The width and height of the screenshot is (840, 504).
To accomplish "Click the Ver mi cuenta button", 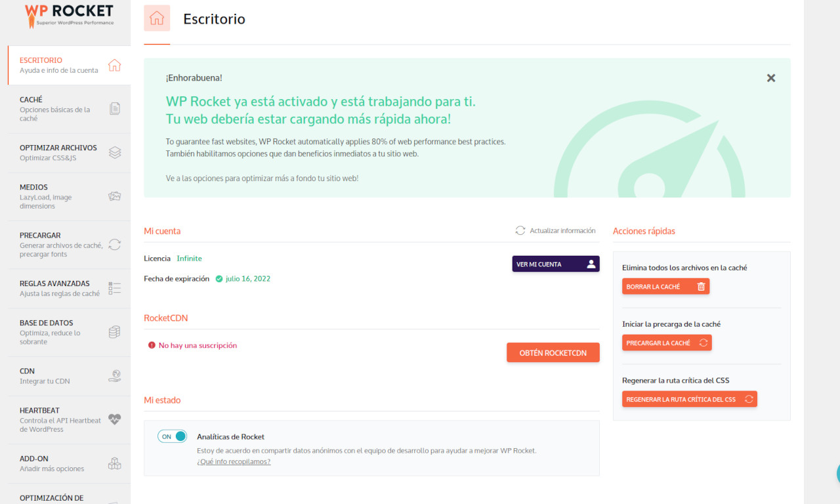I will tap(556, 264).
